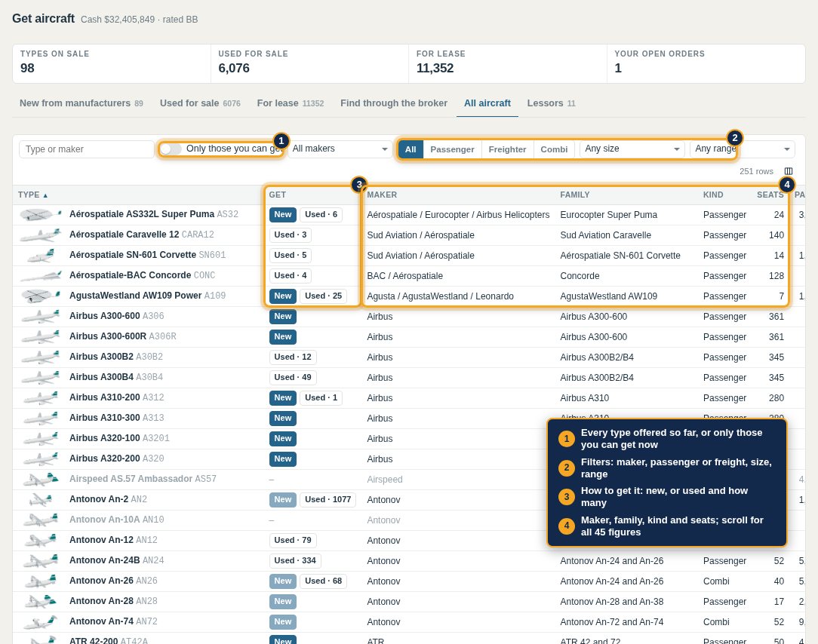818x644 pixels.
Task: Click Used · 1077 for Antonov An-2
Action: coord(328,499)
